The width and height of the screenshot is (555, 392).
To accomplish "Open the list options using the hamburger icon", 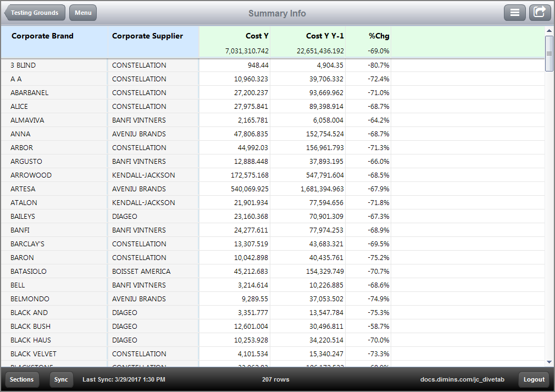I will click(x=514, y=12).
